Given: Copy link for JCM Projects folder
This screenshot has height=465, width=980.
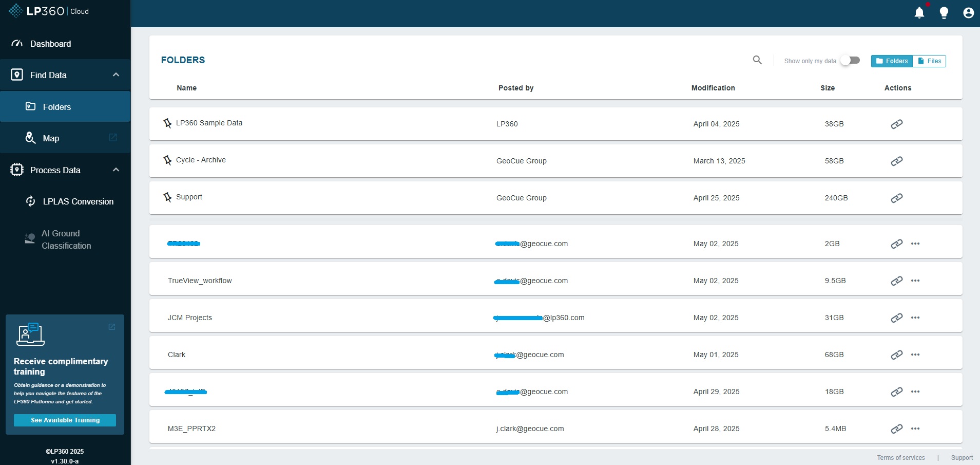Looking at the screenshot, I should pyautogui.click(x=897, y=318).
